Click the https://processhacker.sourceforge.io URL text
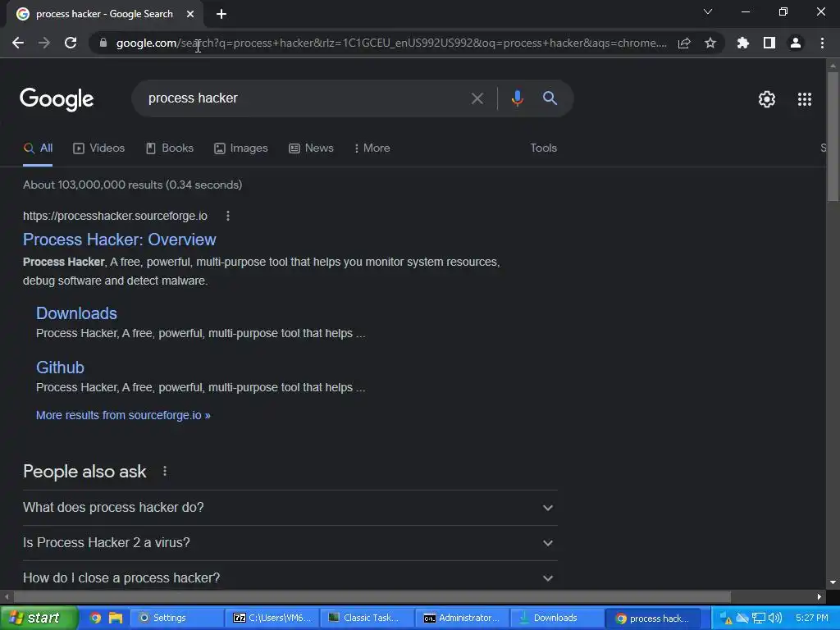The width and height of the screenshot is (840, 630). coord(115,216)
